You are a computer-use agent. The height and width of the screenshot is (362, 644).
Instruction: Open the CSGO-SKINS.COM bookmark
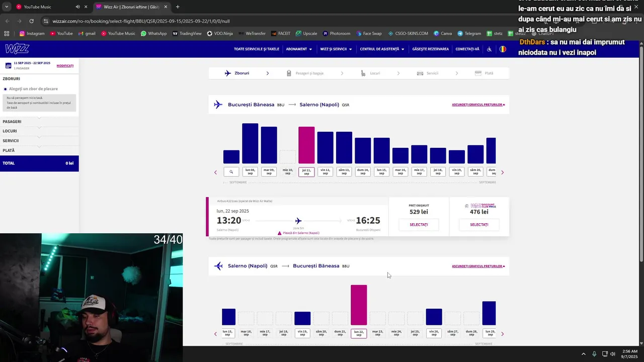coord(408,34)
